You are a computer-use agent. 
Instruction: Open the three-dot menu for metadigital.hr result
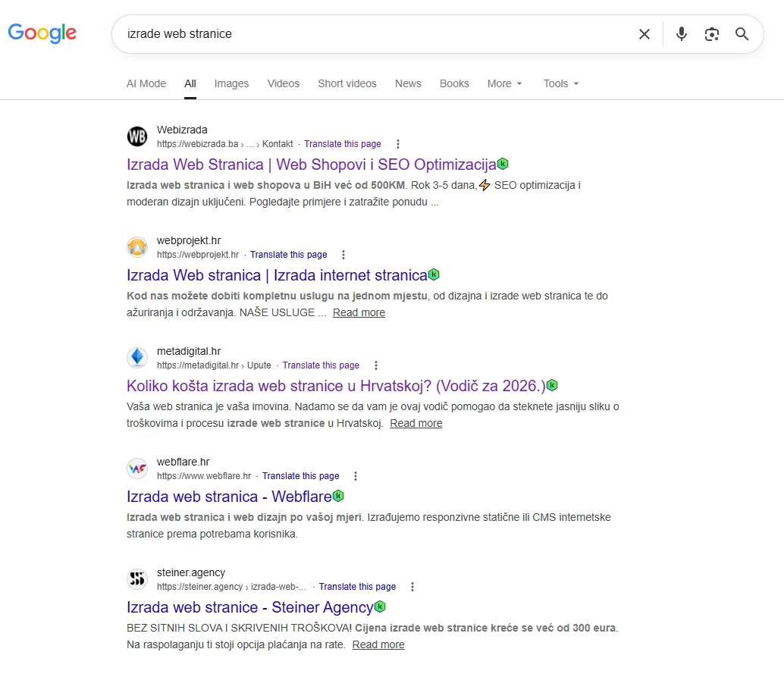click(376, 365)
